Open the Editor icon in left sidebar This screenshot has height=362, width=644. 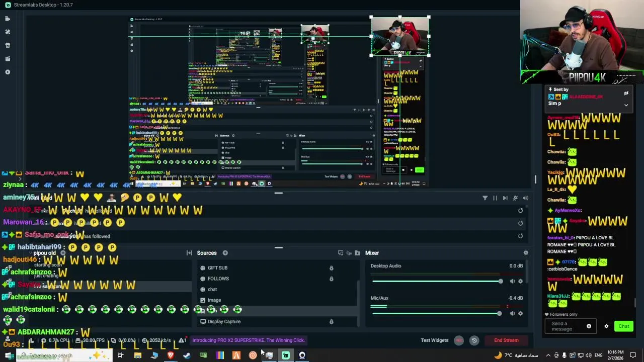[8, 19]
